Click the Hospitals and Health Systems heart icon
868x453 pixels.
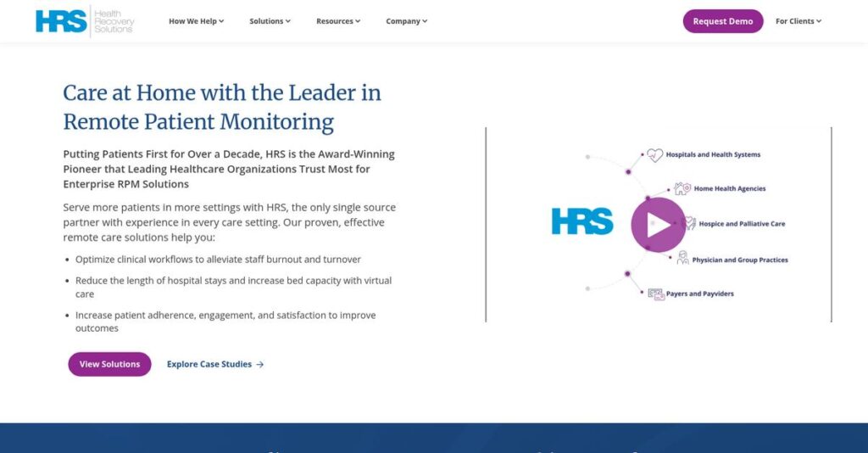(655, 155)
